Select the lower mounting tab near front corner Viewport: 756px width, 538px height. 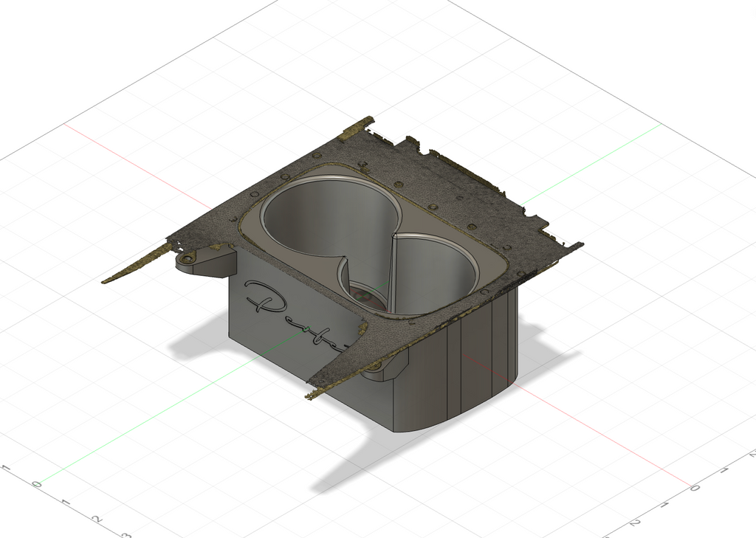tap(385, 366)
